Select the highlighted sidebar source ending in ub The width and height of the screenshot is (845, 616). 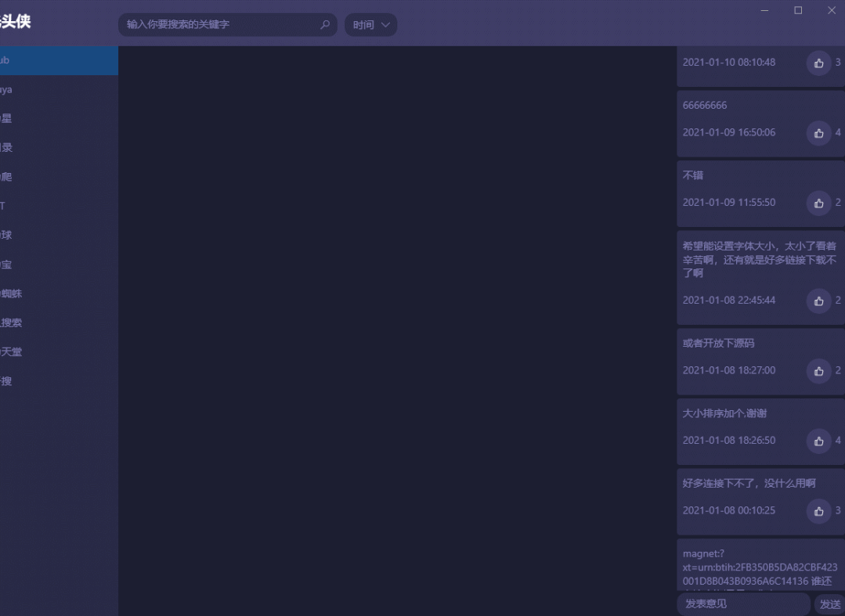pos(59,60)
